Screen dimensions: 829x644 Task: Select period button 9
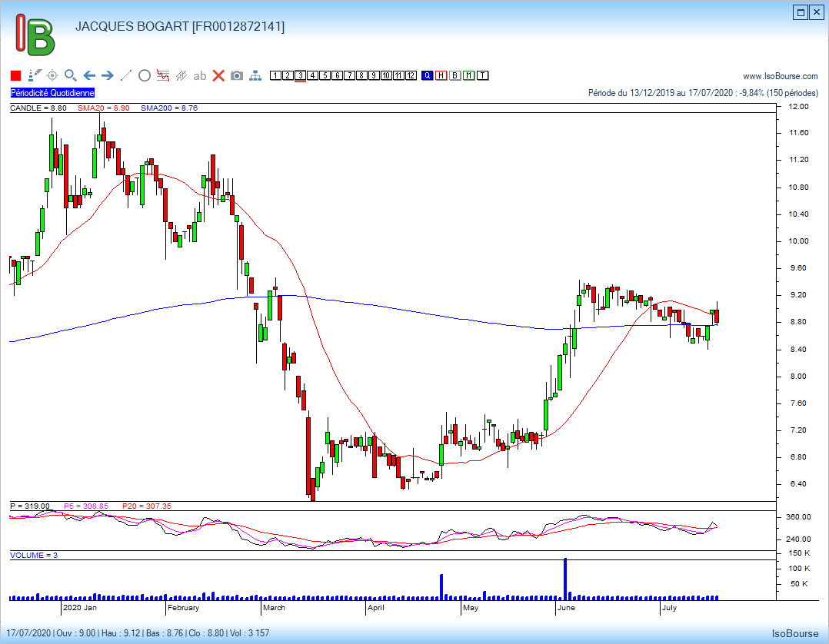pyautogui.click(x=374, y=75)
